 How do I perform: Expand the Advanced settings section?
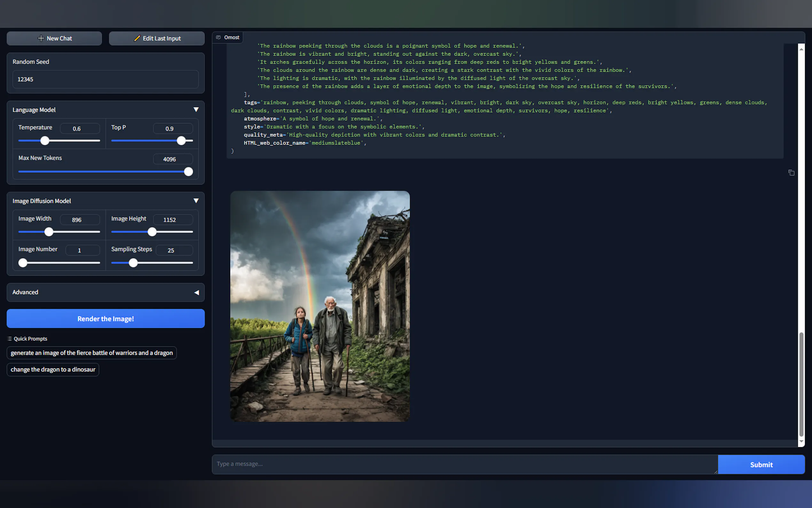tap(196, 292)
